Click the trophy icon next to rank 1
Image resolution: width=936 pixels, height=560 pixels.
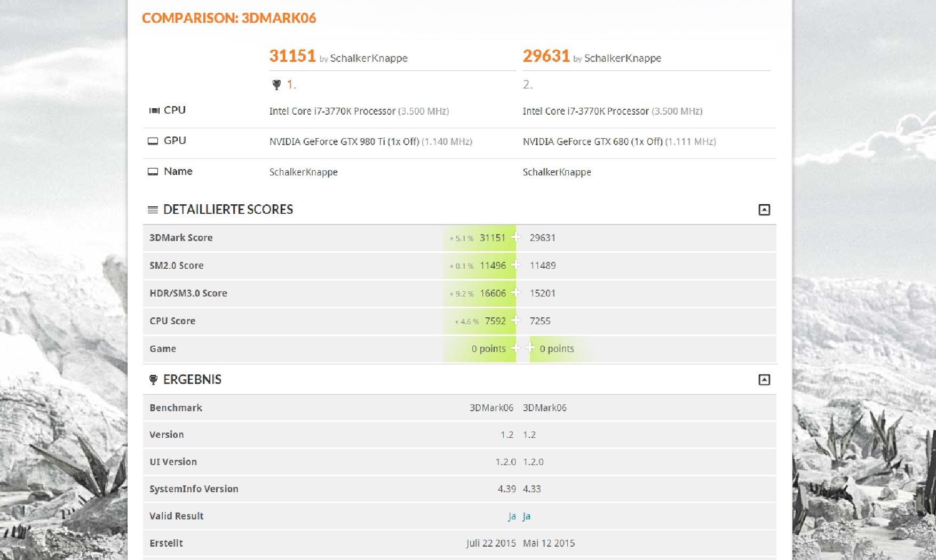click(x=276, y=84)
